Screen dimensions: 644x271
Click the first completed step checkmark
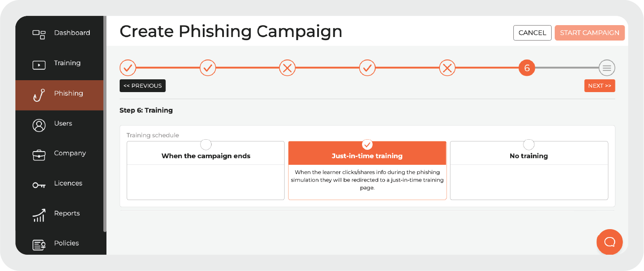click(x=128, y=68)
